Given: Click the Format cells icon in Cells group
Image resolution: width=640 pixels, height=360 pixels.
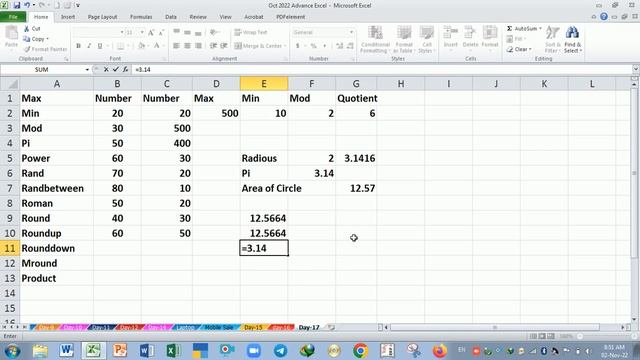Looking at the screenshot, I should point(490,33).
